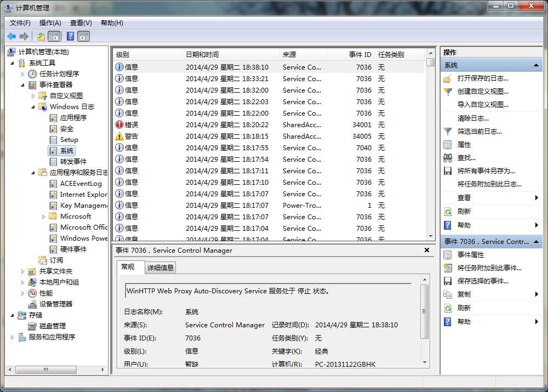This screenshot has width=548, height=392.
Task: Open the 文件(F) menu
Action: 20,22
